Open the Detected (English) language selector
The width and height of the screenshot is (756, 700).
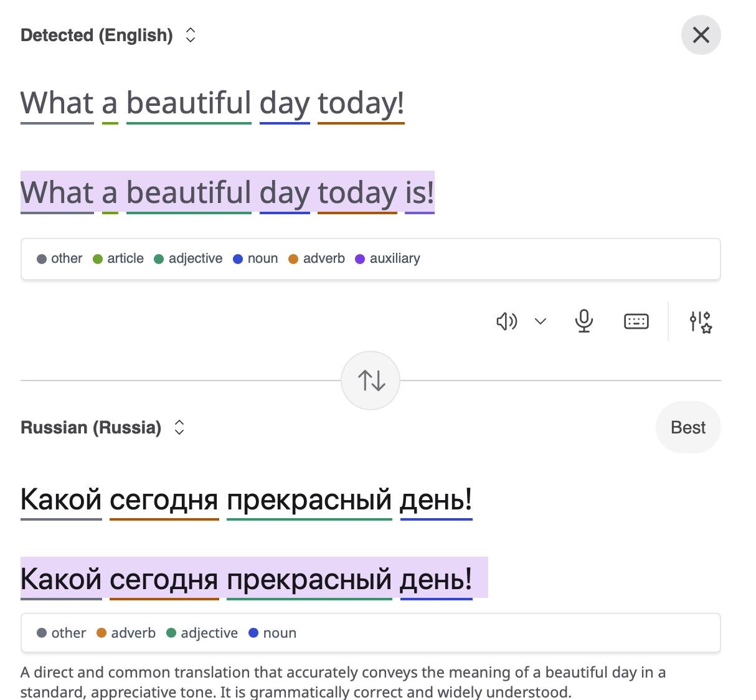pyautogui.click(x=108, y=35)
